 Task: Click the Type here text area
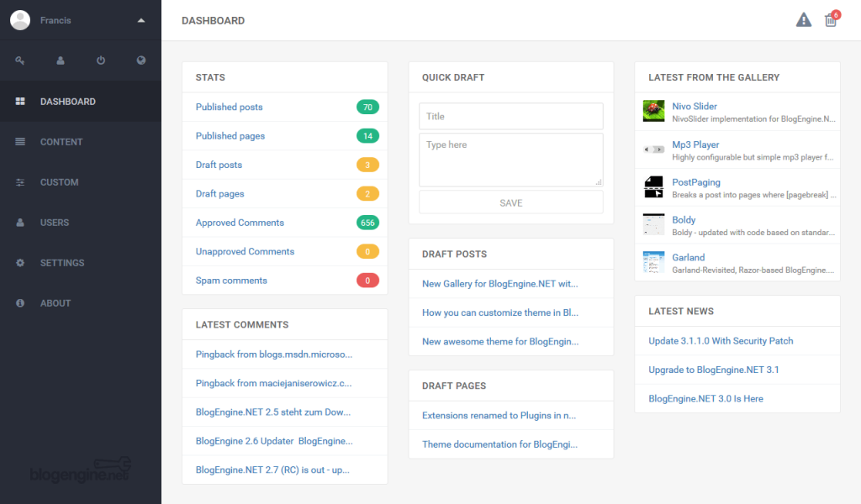tap(510, 160)
